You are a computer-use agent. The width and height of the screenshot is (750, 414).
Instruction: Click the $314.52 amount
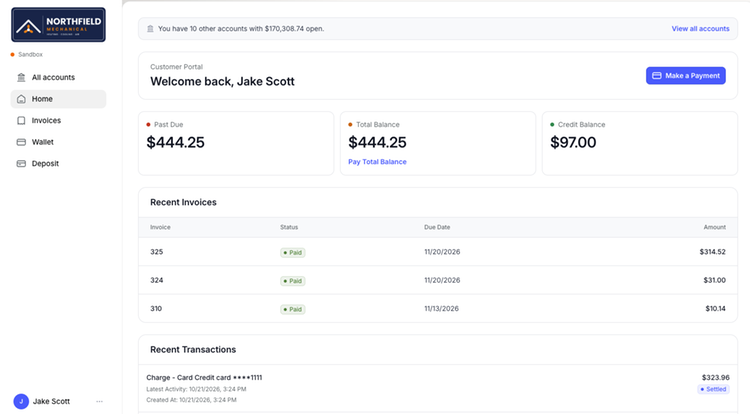(712, 252)
